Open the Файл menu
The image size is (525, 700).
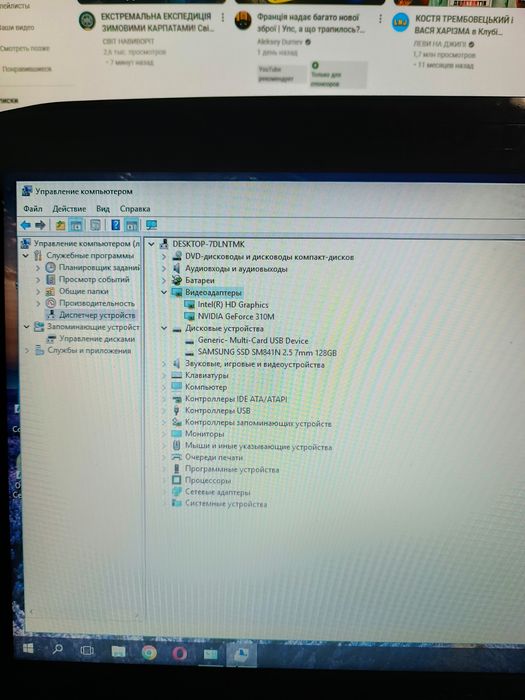tap(33, 208)
